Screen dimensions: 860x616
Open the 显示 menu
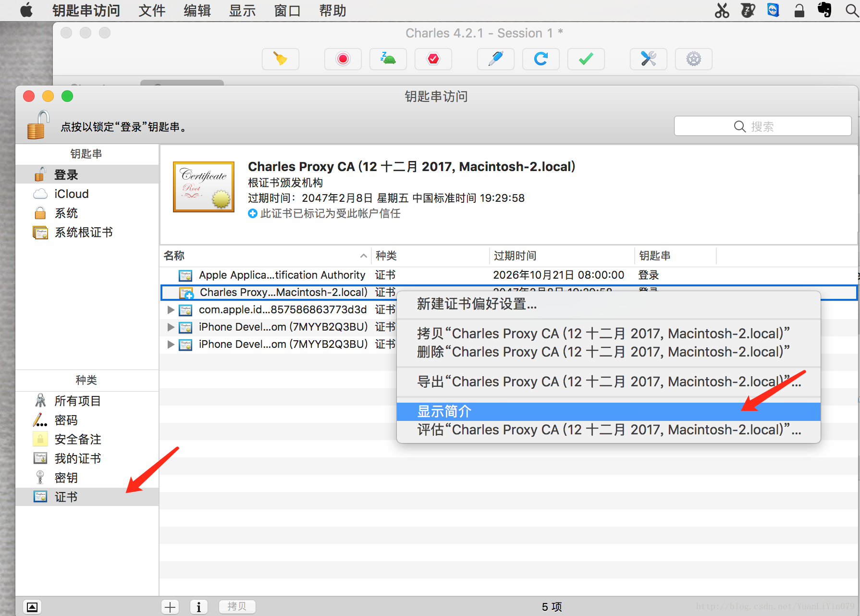pos(242,11)
